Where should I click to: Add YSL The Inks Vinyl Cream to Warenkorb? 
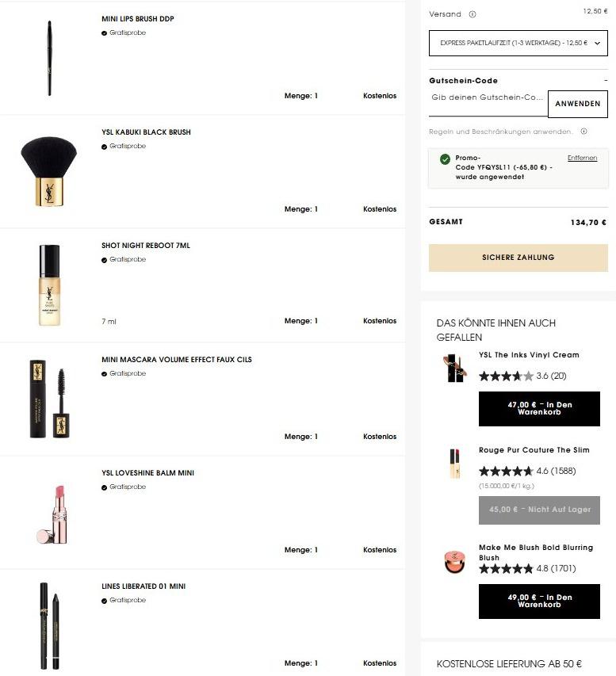click(539, 409)
